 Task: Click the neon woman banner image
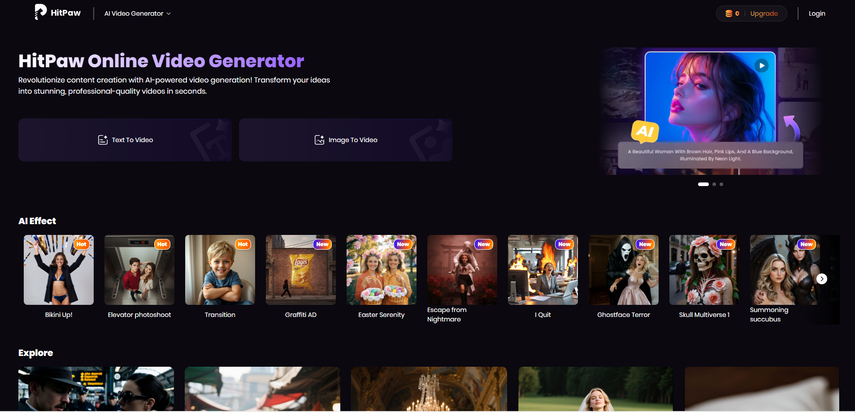(710, 98)
